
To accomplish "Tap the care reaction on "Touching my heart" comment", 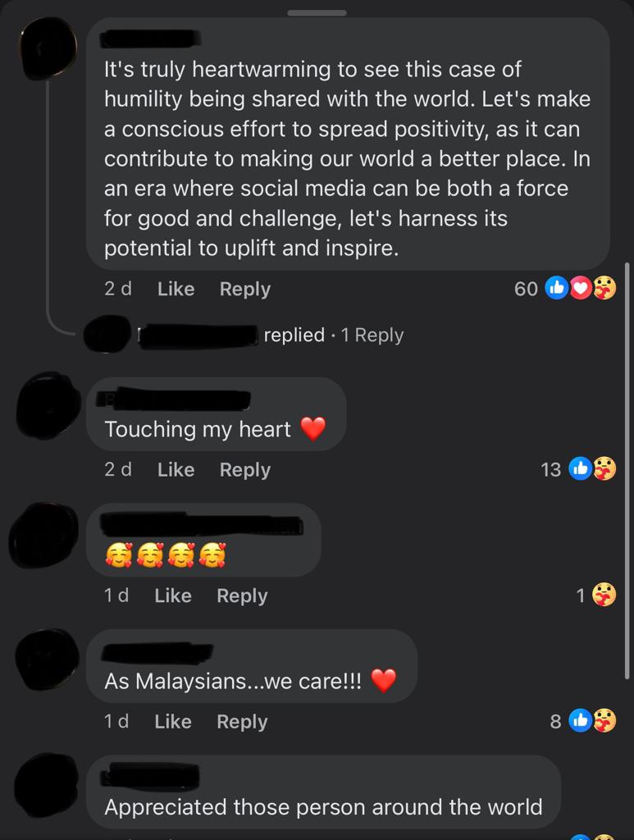I will 604,468.
